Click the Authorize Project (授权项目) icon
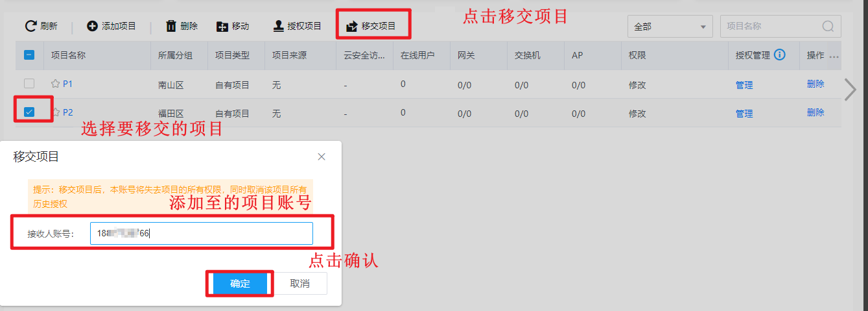 pos(278,26)
